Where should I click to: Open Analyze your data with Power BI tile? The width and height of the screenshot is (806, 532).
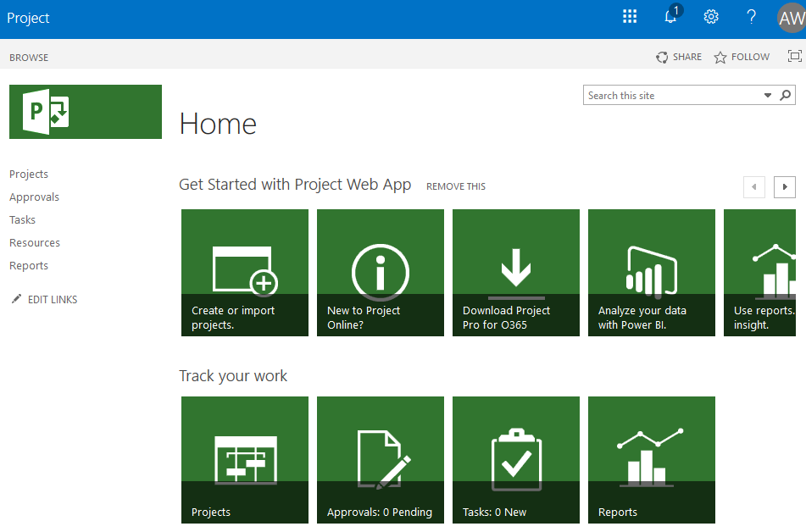[x=652, y=273]
